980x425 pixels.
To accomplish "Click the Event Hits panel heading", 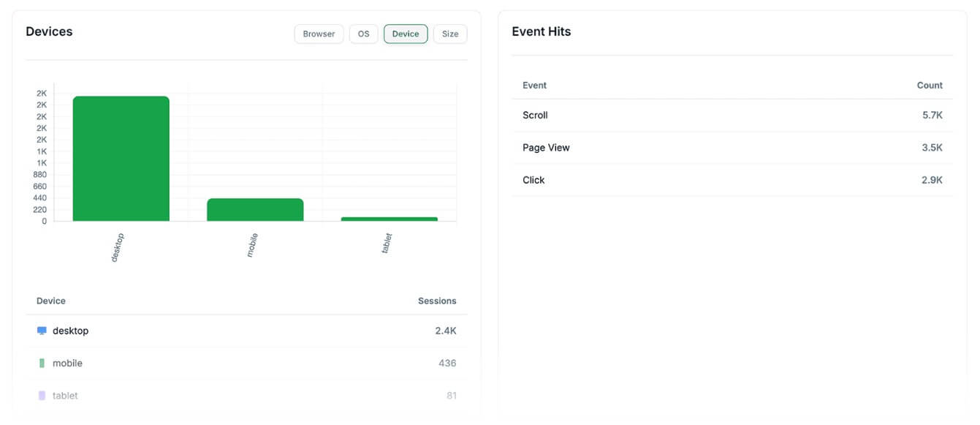I will click(542, 31).
